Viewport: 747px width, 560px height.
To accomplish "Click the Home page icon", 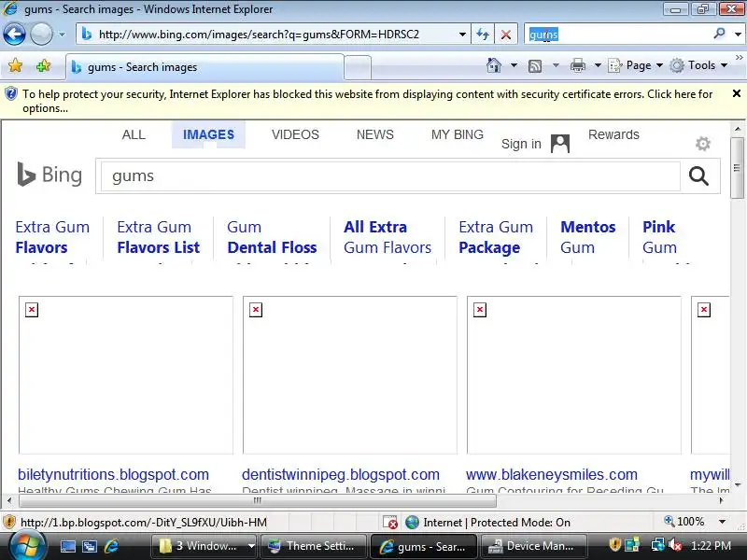I will 494,65.
